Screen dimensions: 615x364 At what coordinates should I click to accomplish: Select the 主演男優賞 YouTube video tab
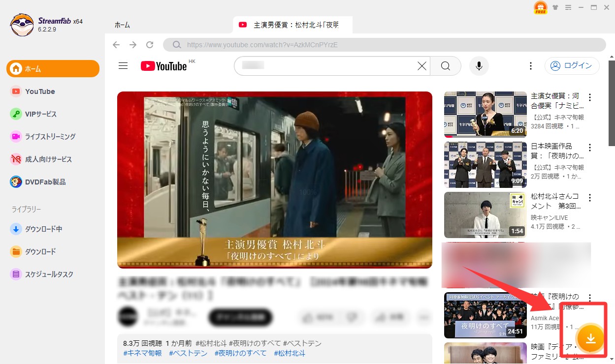[292, 25]
